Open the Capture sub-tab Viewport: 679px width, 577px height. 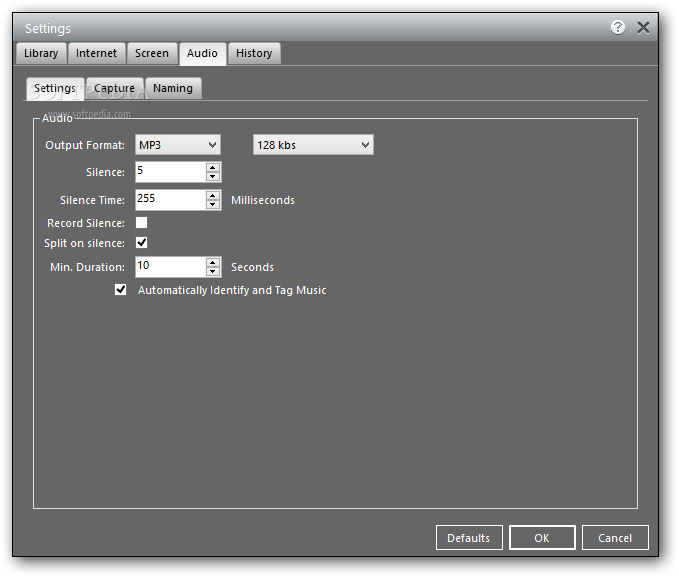pyautogui.click(x=115, y=88)
